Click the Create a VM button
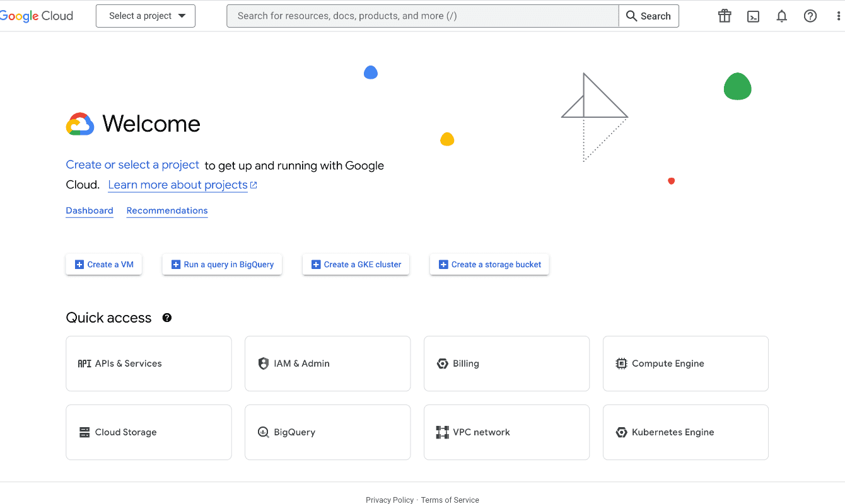This screenshot has width=845, height=504. pos(104,265)
